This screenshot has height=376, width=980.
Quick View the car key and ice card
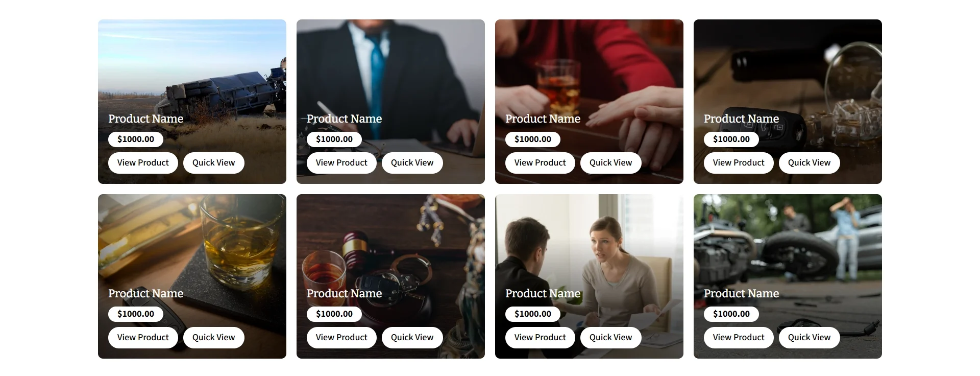coord(809,163)
